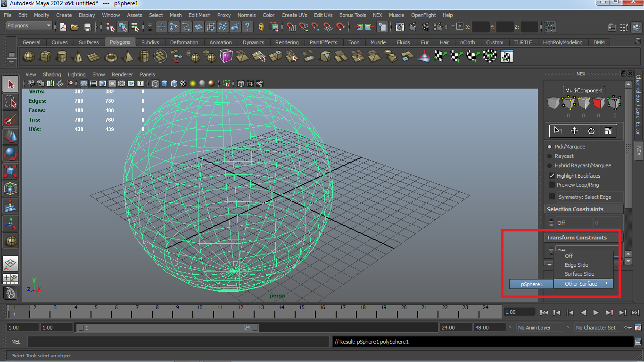The image size is (644, 362).
Task: Click the NEX move transform icon
Action: tap(574, 131)
